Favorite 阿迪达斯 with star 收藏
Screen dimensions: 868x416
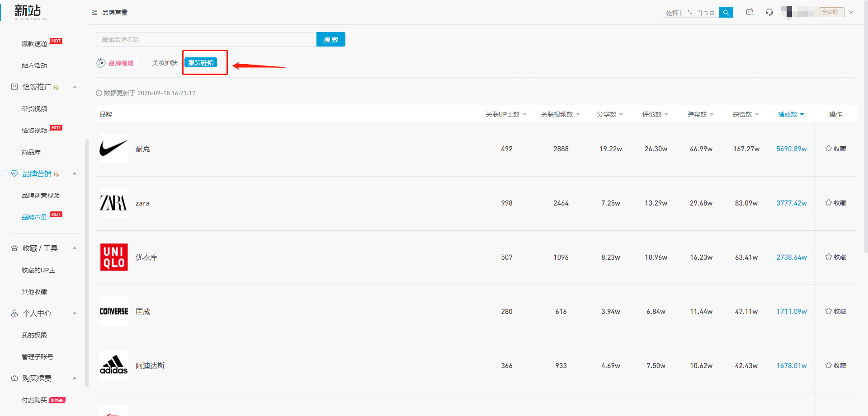[x=835, y=365]
